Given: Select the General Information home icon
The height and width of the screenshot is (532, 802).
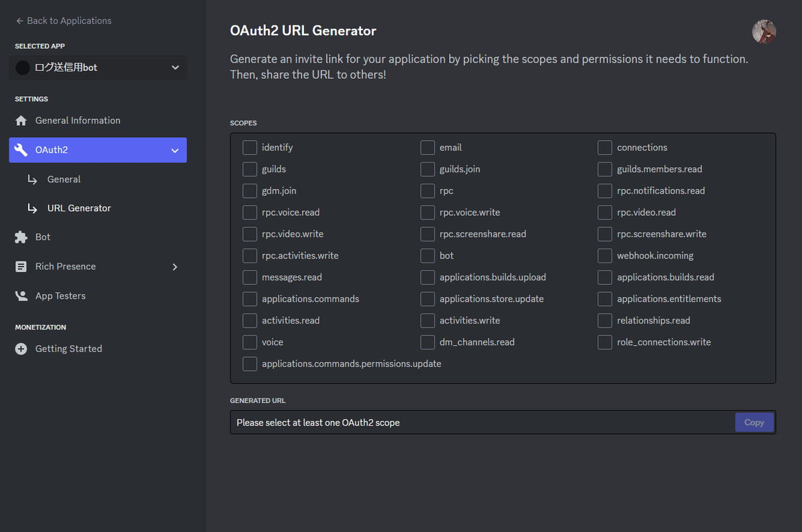Looking at the screenshot, I should coord(20,120).
